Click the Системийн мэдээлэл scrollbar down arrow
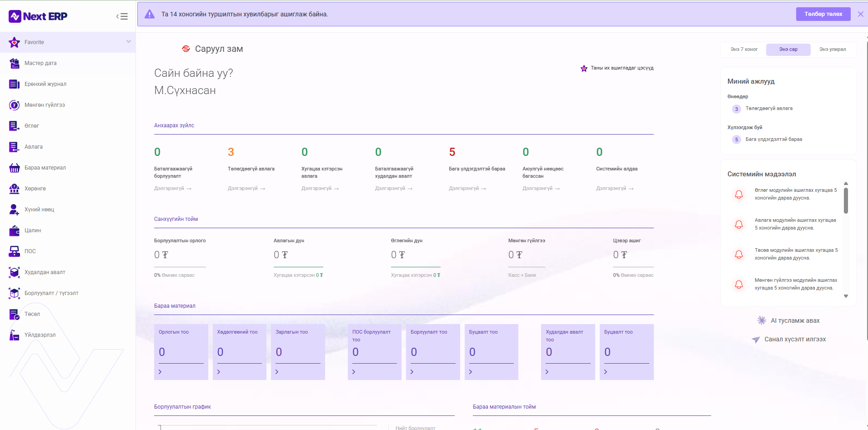868x430 pixels. [x=846, y=296]
